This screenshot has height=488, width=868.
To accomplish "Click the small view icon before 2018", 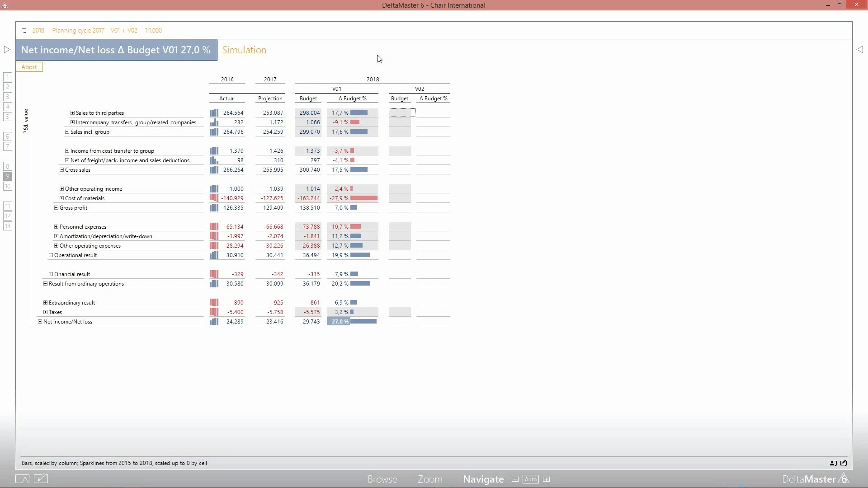I will pos(24,30).
